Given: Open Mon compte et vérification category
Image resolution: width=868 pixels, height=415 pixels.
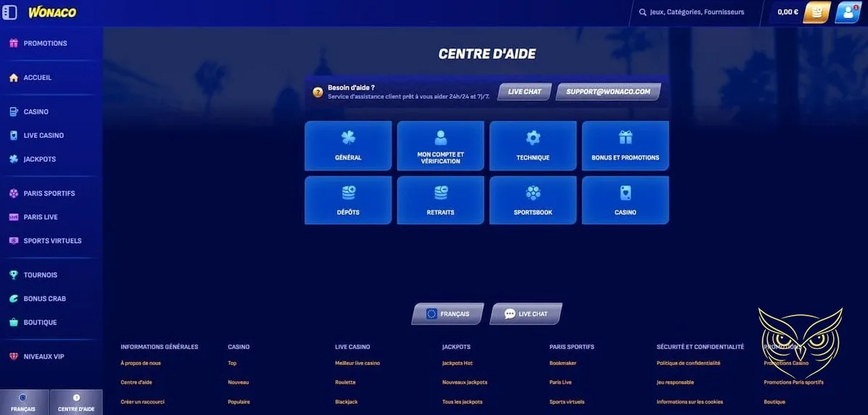Looking at the screenshot, I should pos(441,146).
